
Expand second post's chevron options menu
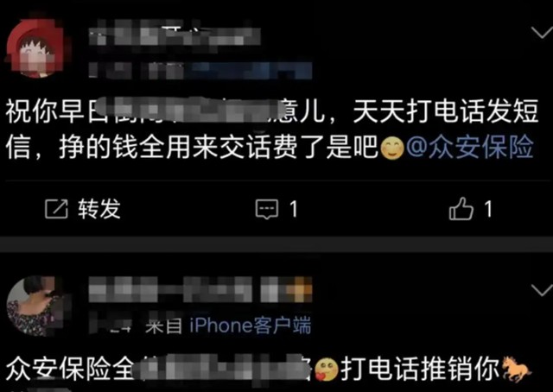[542, 290]
